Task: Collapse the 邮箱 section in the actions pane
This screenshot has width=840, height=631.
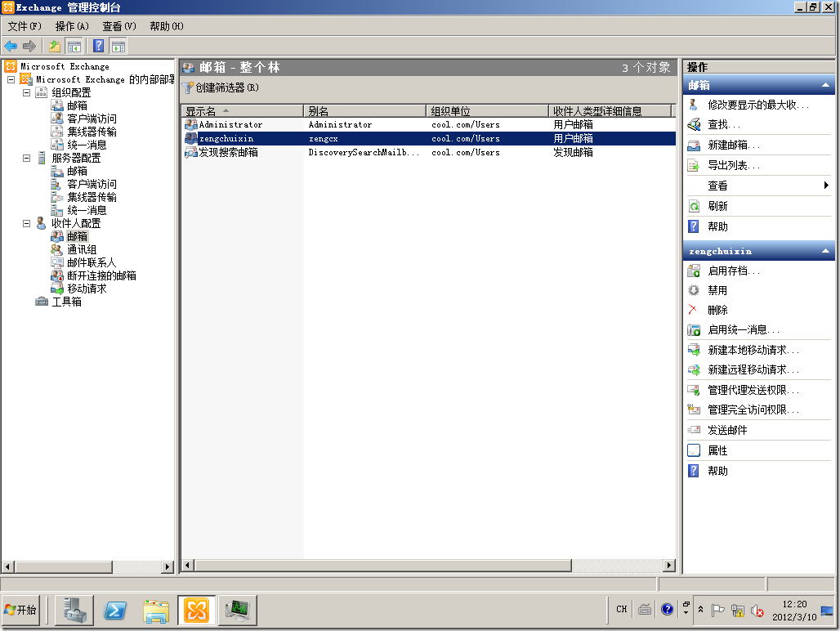Action: pos(825,84)
